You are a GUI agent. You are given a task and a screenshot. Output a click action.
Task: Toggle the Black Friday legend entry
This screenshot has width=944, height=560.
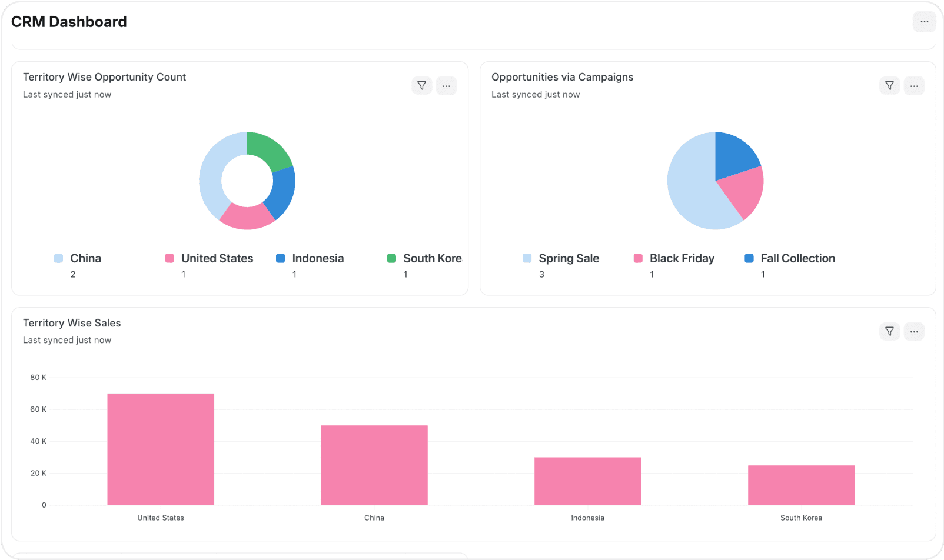click(x=682, y=258)
